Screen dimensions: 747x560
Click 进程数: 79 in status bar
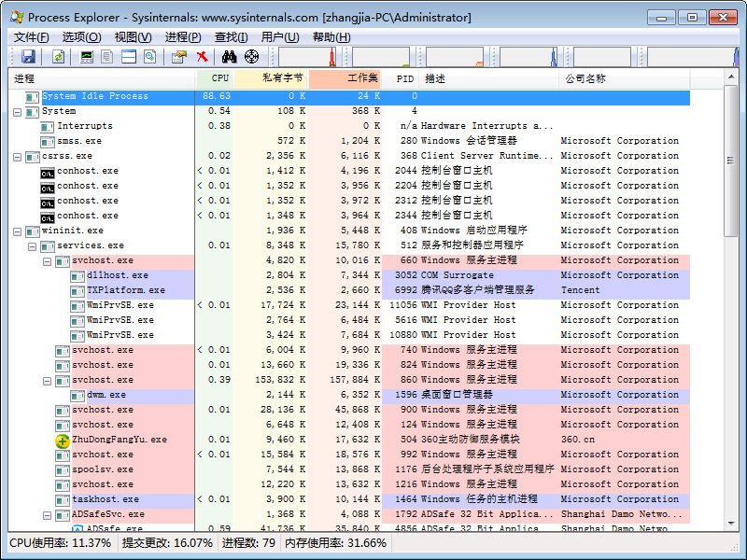(248, 543)
